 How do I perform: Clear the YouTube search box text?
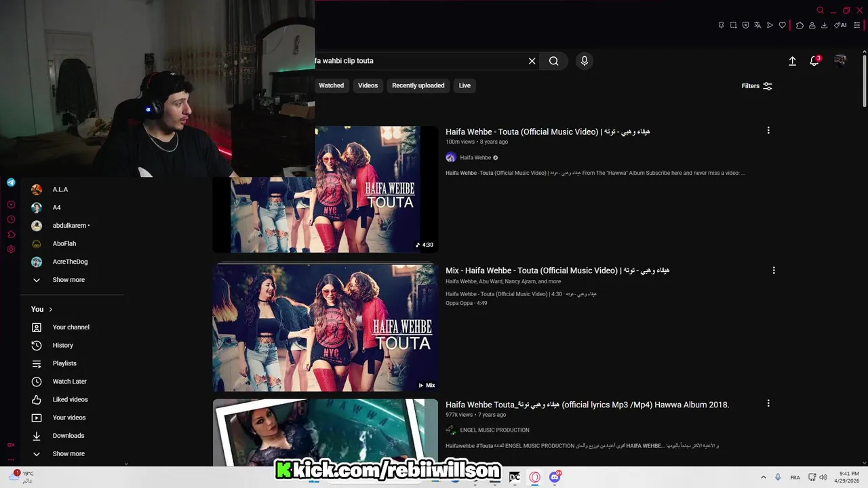[532, 61]
